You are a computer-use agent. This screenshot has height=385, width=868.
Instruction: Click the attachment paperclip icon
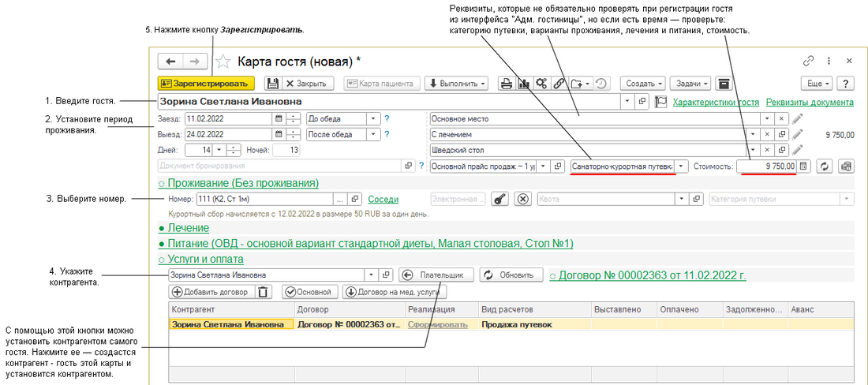559,83
